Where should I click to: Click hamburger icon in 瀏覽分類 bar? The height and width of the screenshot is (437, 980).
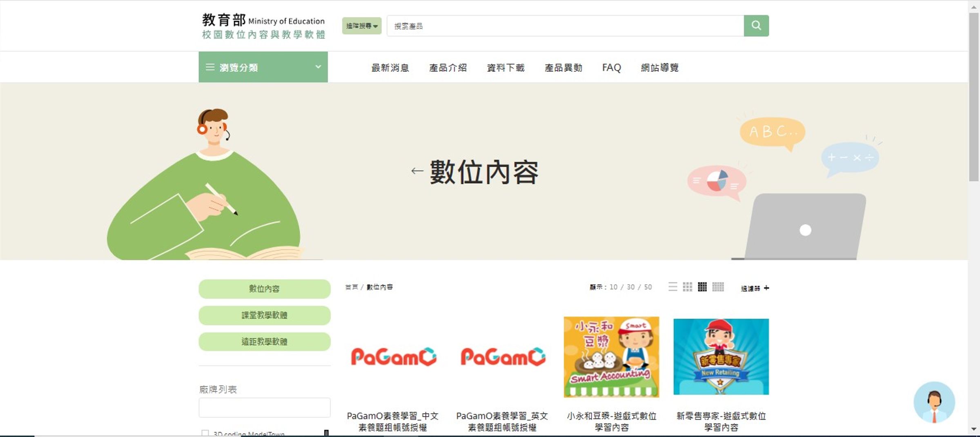coord(210,67)
